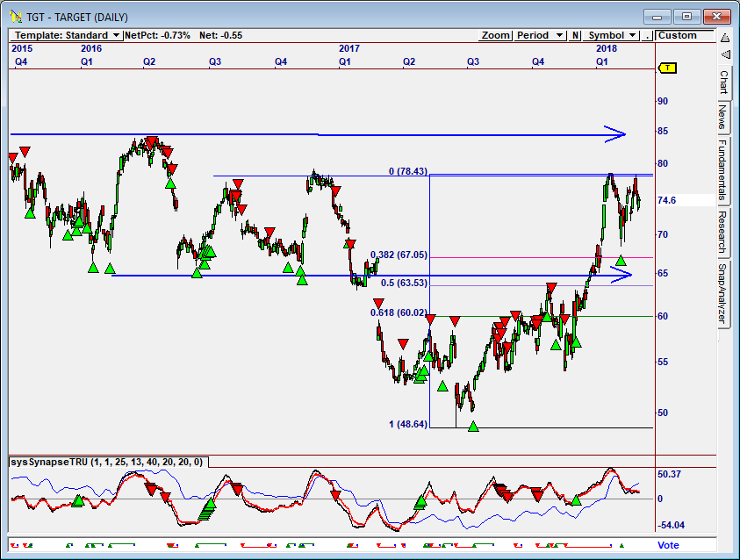Screen dimensions: 740x560
Task: Click the red sell arrow in 2016 Q4
Action: point(269,232)
